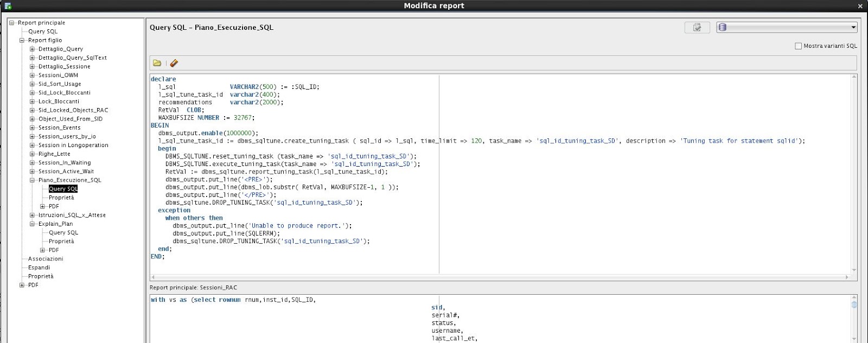The height and width of the screenshot is (343, 868).
Task: Expand the Session in Longoperation node
Action: tap(32, 145)
